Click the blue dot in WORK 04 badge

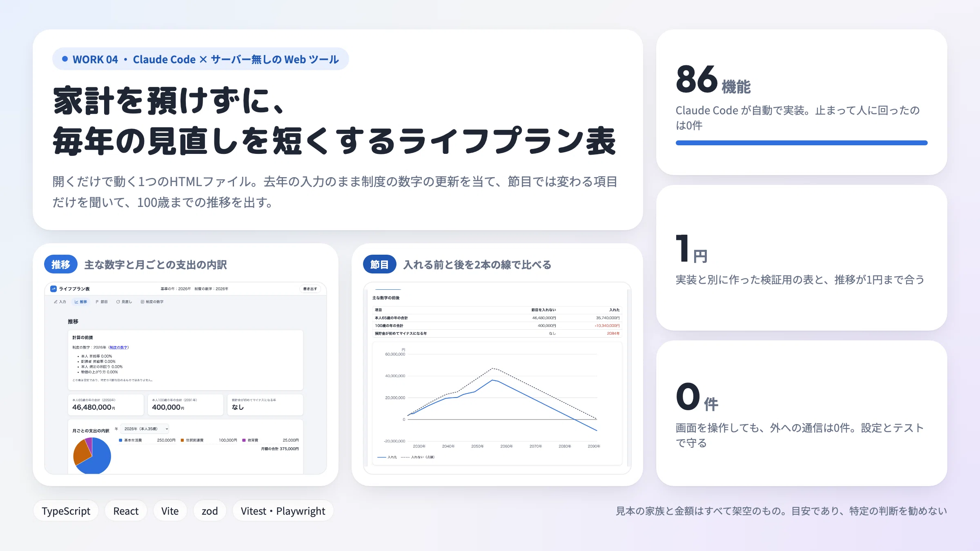pos(65,59)
